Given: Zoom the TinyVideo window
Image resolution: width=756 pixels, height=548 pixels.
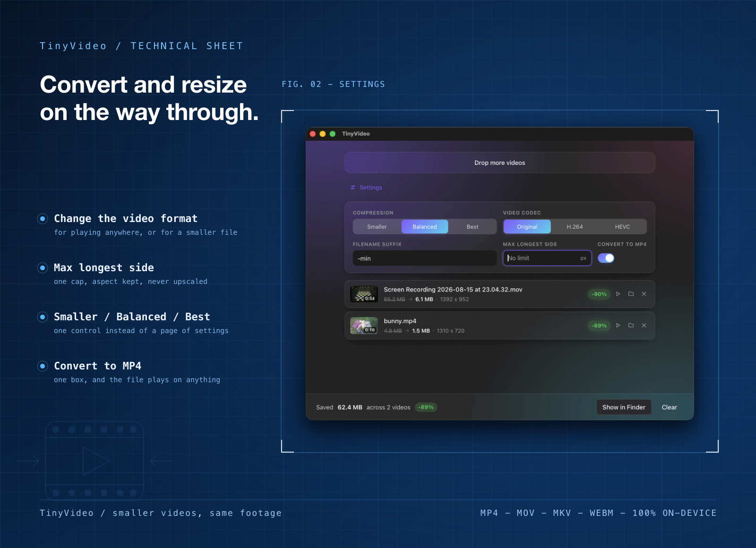Looking at the screenshot, I should [x=333, y=134].
